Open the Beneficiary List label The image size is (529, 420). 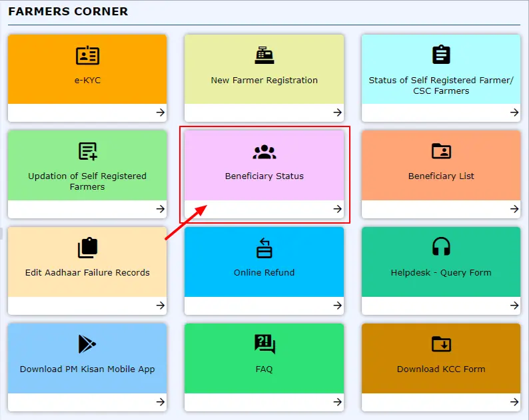(441, 176)
